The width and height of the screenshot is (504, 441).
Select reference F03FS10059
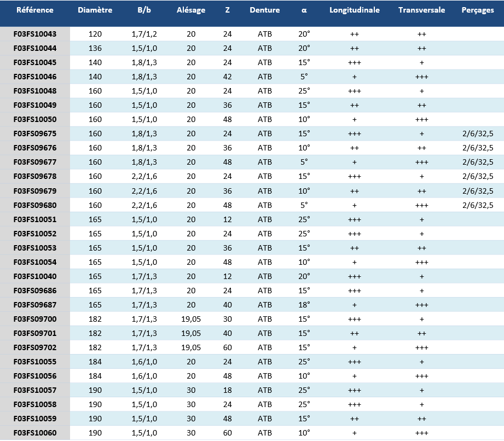(x=34, y=419)
